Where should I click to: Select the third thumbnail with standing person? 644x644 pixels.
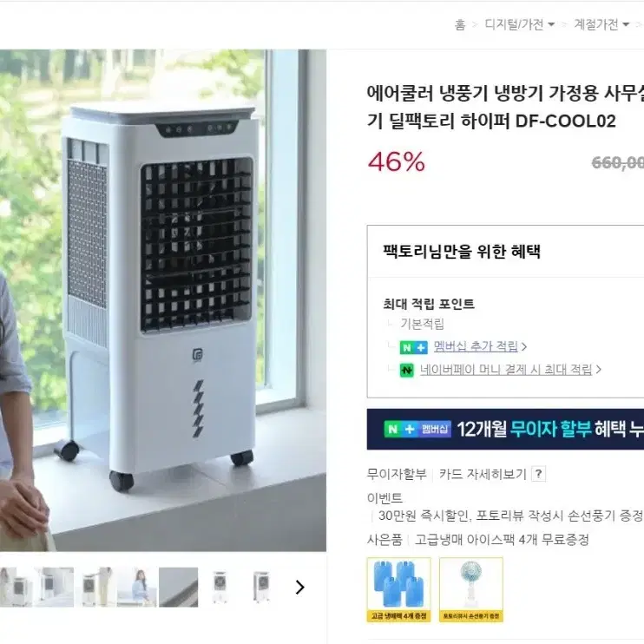click(95, 587)
